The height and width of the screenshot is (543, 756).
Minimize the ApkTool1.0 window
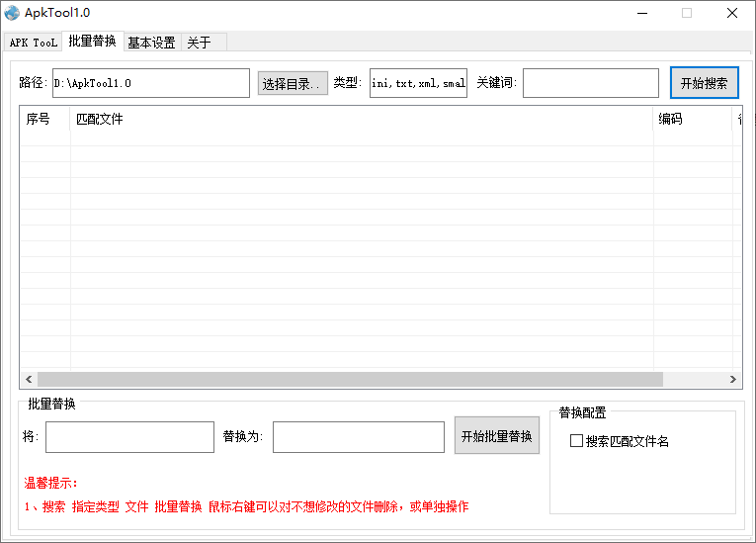642,14
